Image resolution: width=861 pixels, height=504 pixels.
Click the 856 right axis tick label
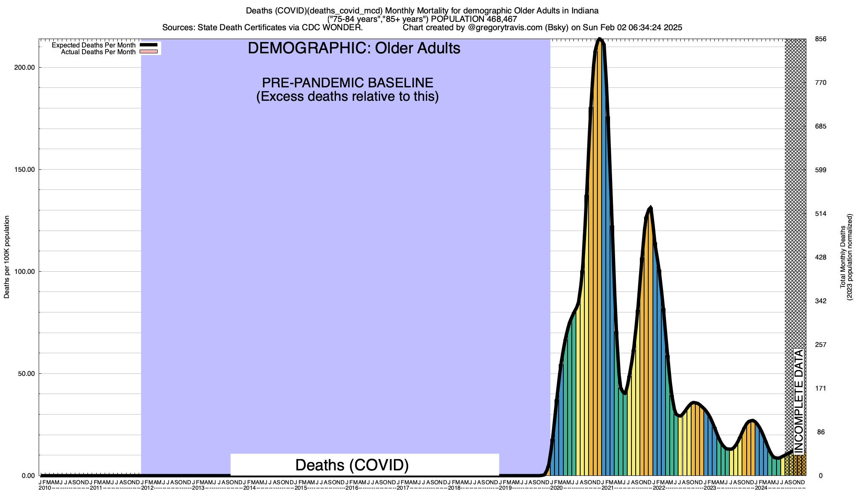click(x=821, y=39)
